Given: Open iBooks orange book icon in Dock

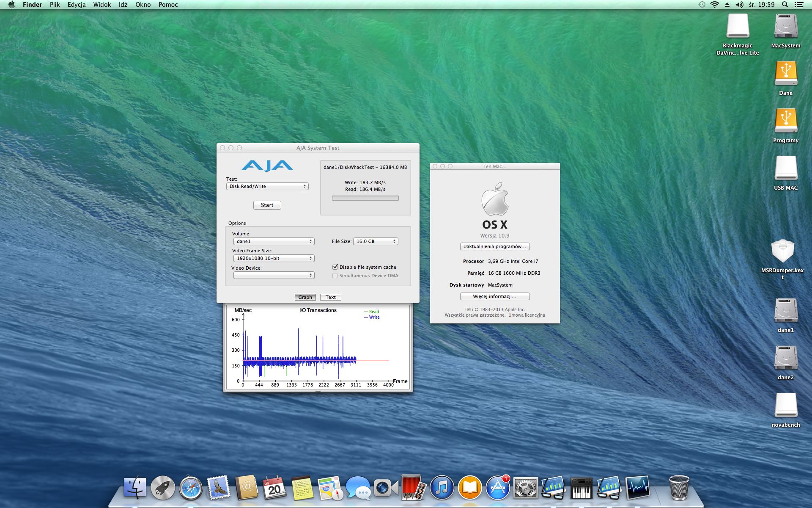Looking at the screenshot, I should point(470,488).
